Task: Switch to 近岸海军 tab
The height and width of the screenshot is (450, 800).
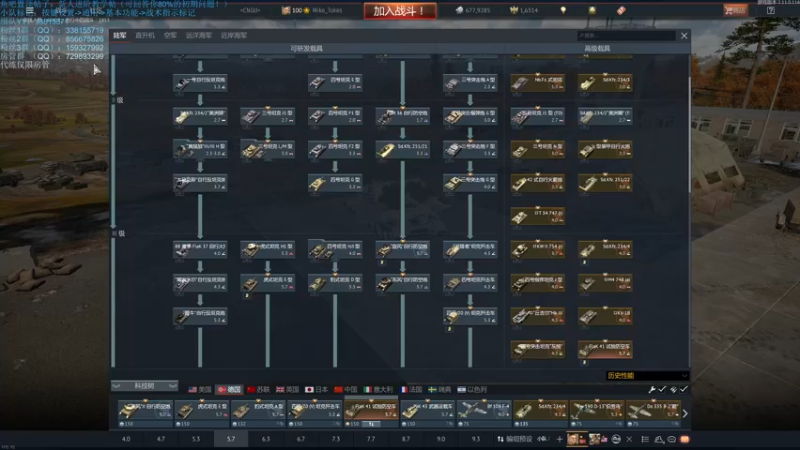Action: tap(234, 35)
